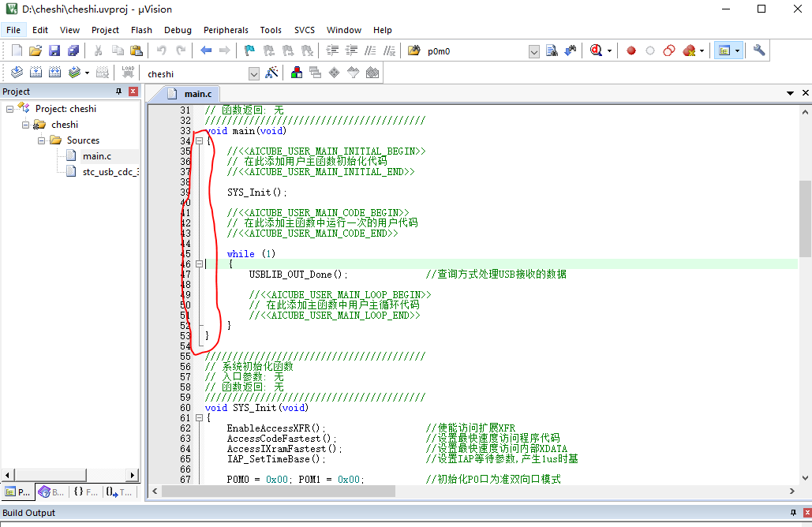Click the Open file folder icon
The height and width of the screenshot is (527, 812).
[x=36, y=50]
